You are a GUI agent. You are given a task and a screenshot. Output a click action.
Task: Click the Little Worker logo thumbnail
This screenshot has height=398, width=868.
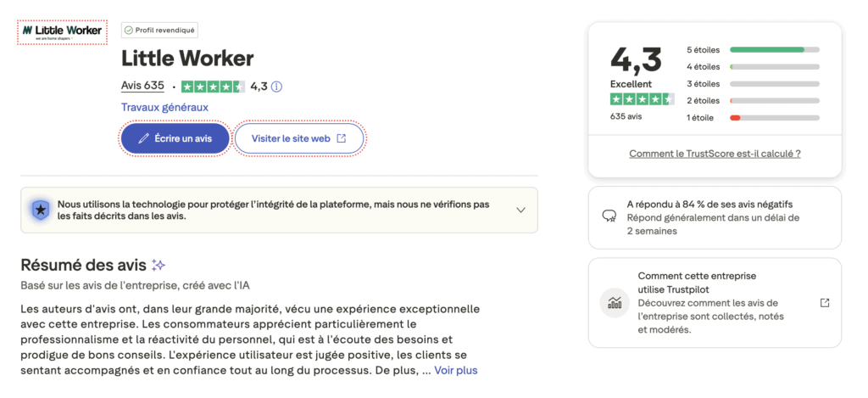[63, 31]
